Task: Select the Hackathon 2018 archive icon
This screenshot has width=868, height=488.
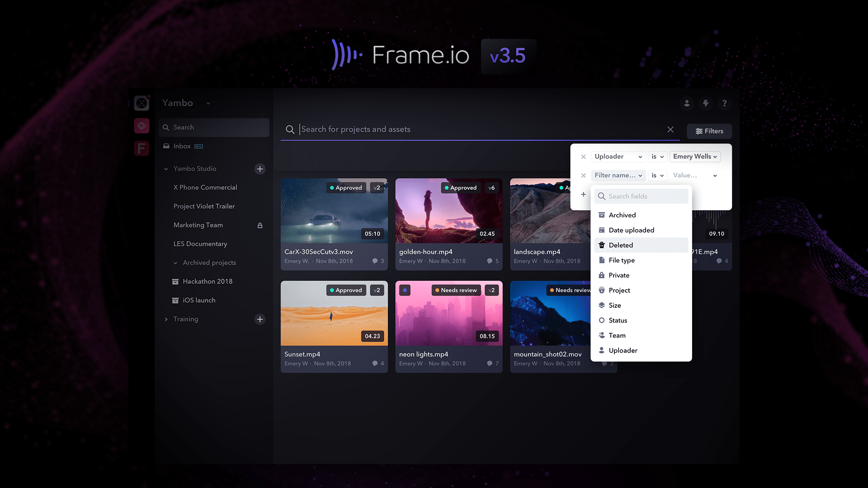Action: point(175,281)
